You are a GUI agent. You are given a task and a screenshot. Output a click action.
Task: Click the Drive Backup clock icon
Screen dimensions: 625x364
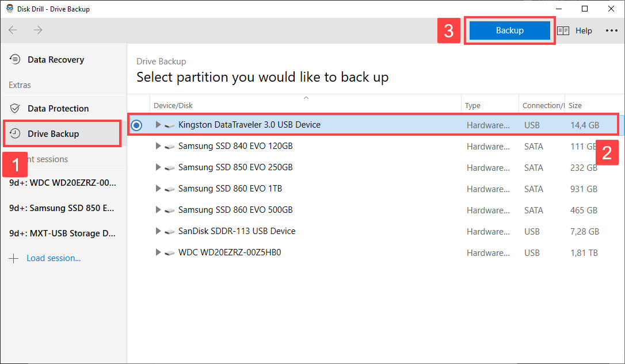pos(15,133)
